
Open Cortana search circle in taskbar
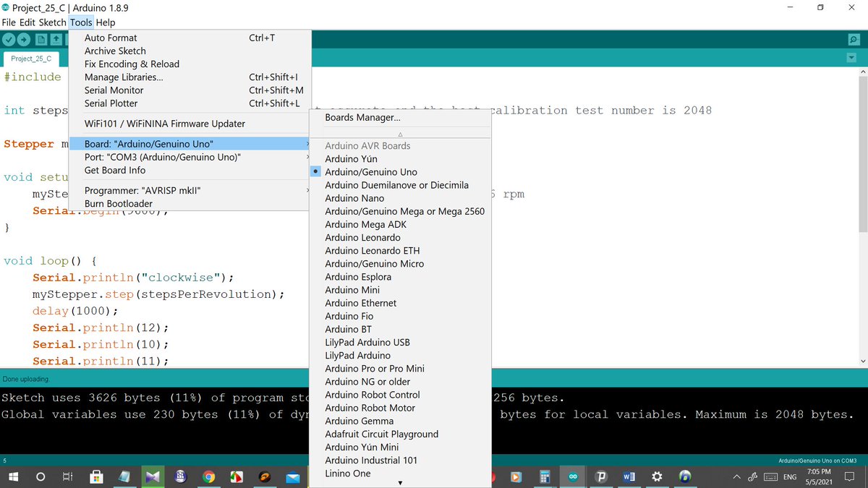(41, 477)
